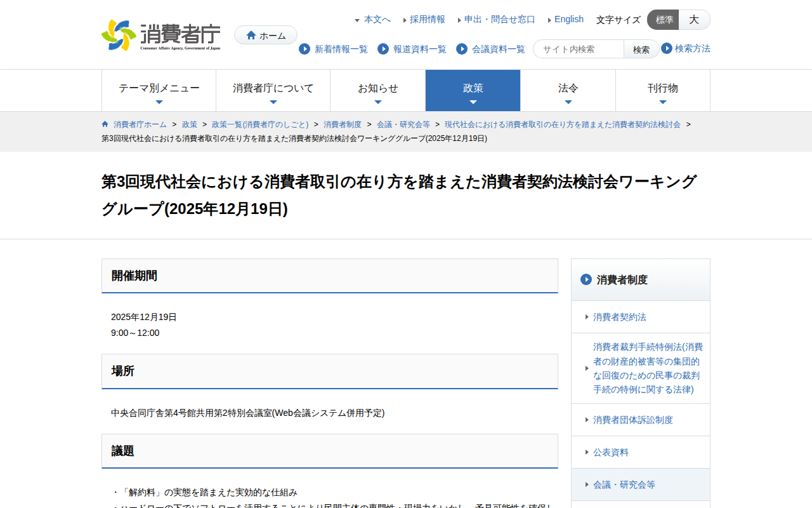Jump to 本文へ link
The height and width of the screenshot is (508, 812).
(x=377, y=20)
